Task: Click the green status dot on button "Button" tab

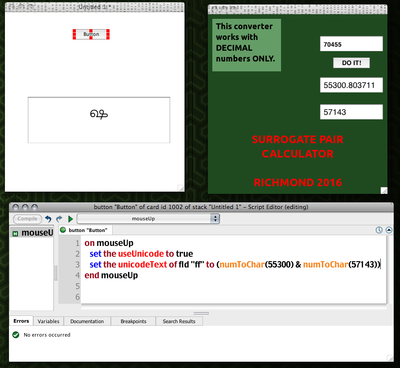Action: click(x=63, y=230)
